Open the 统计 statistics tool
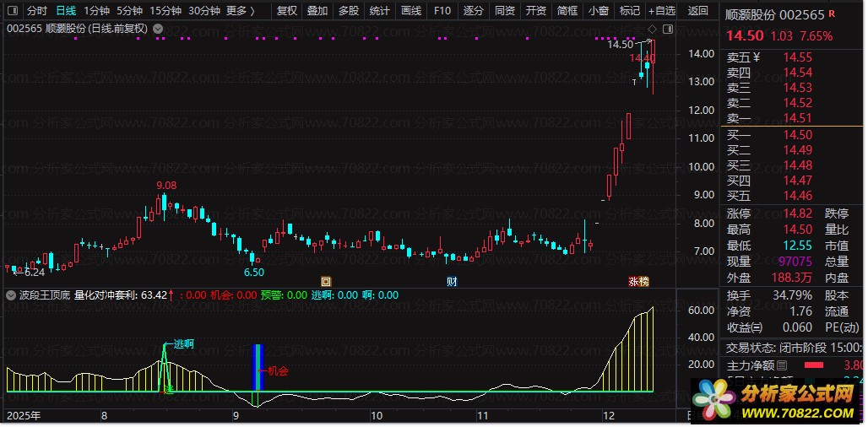 point(380,10)
